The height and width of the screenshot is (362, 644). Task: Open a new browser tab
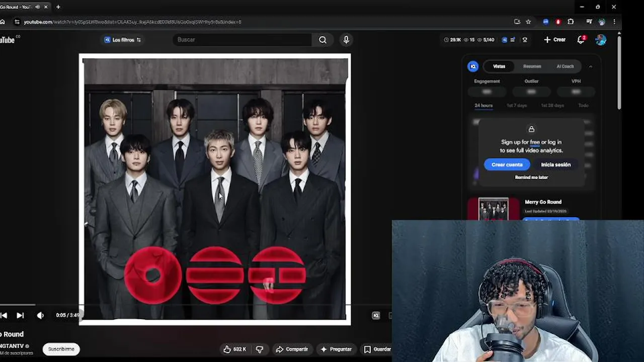58,7
